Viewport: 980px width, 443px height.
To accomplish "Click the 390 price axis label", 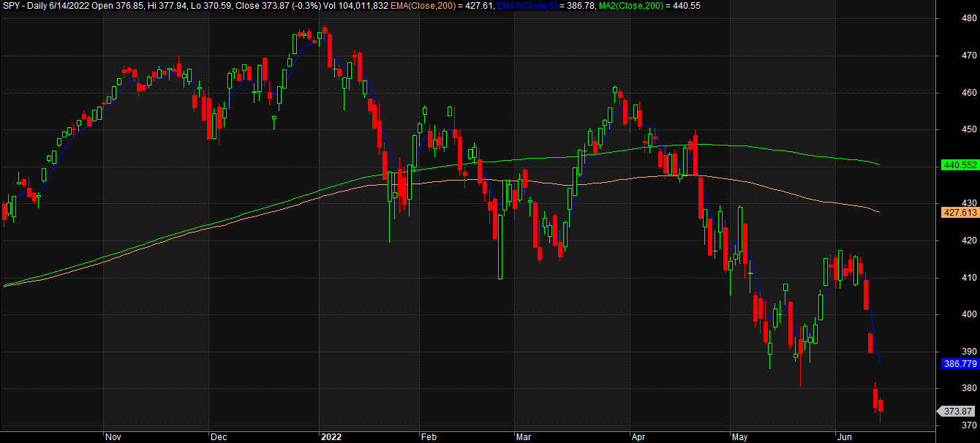I will (970, 352).
